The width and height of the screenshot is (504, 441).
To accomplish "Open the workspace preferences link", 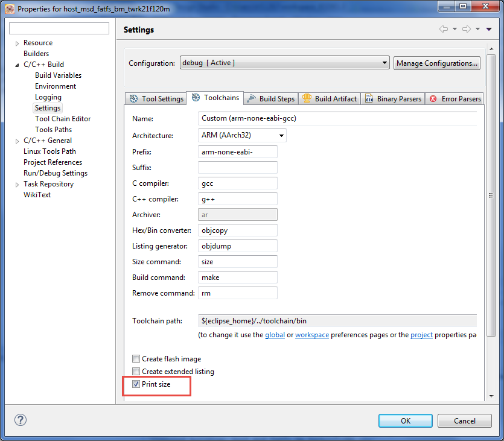I will point(312,335).
